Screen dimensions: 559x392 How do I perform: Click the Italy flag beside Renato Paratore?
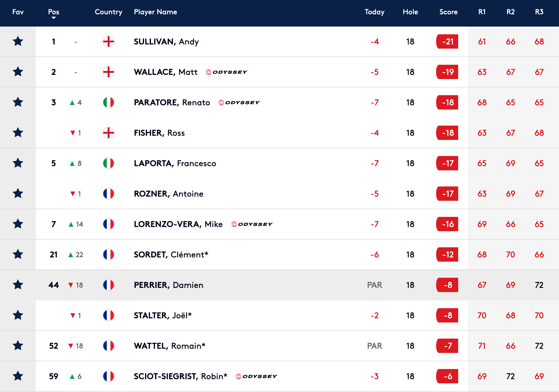click(109, 102)
